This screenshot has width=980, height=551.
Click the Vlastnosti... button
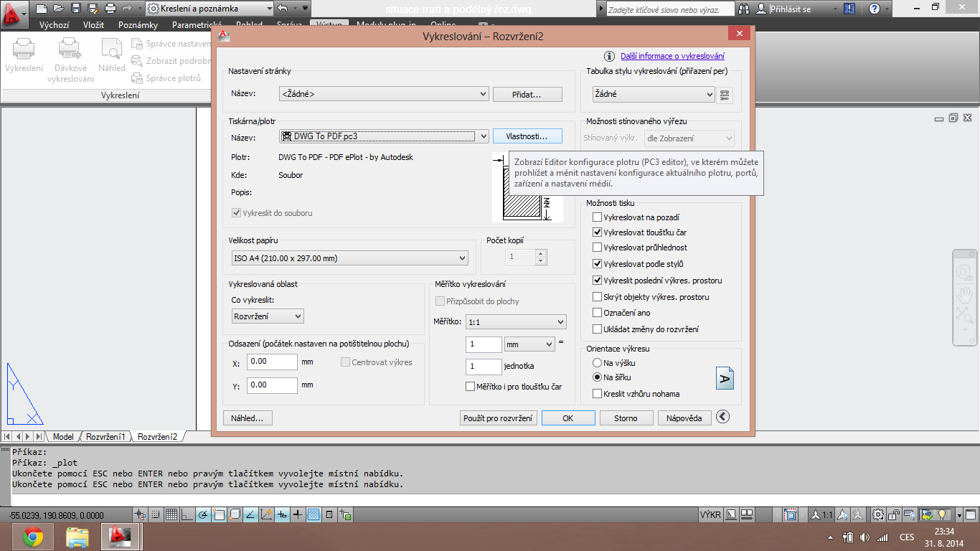tap(527, 136)
